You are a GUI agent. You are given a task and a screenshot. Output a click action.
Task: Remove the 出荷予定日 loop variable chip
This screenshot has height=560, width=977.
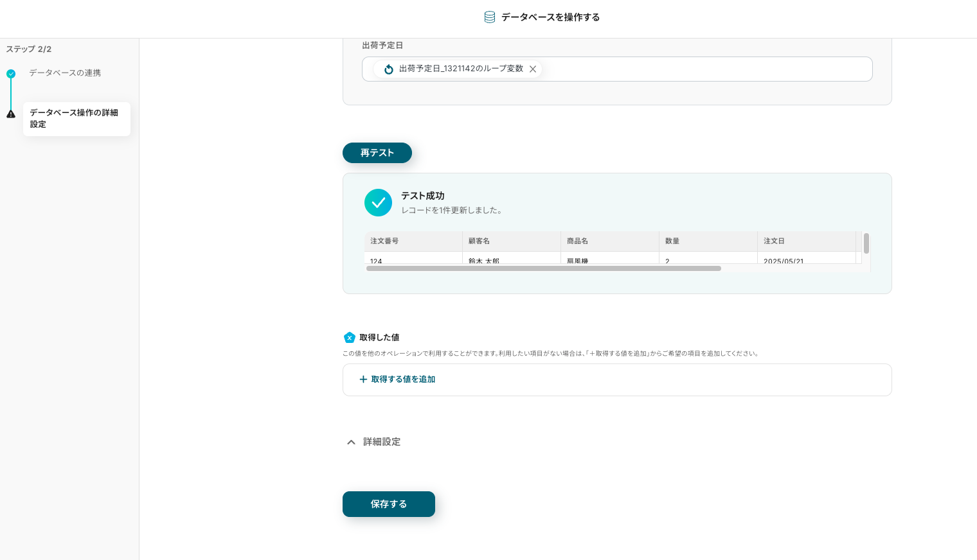[533, 69]
